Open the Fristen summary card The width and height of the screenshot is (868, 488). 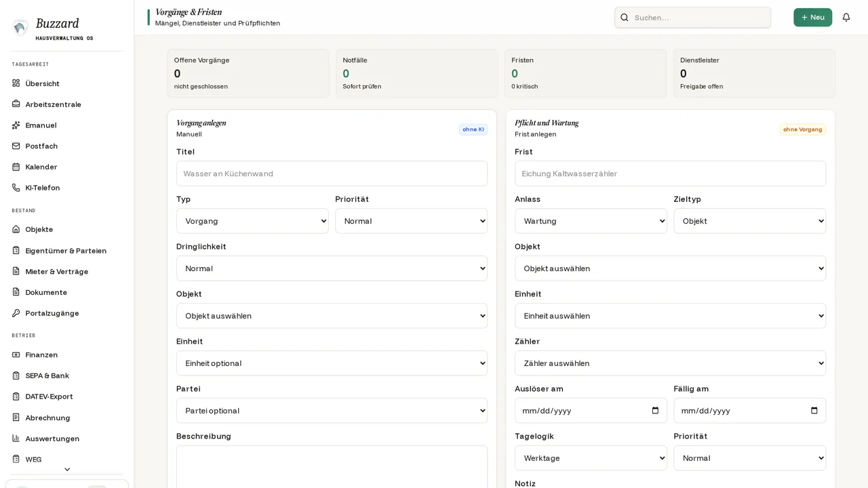(585, 73)
